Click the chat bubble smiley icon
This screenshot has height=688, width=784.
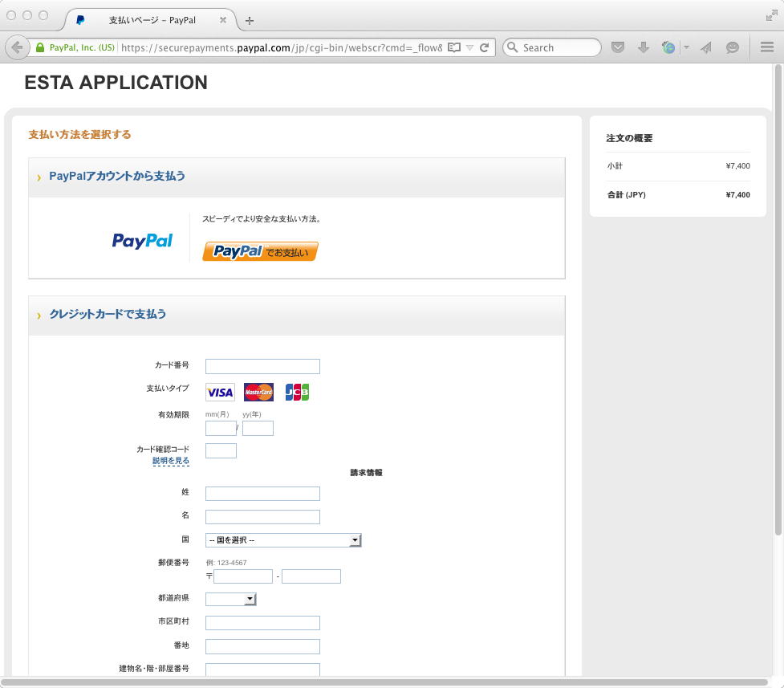733,47
